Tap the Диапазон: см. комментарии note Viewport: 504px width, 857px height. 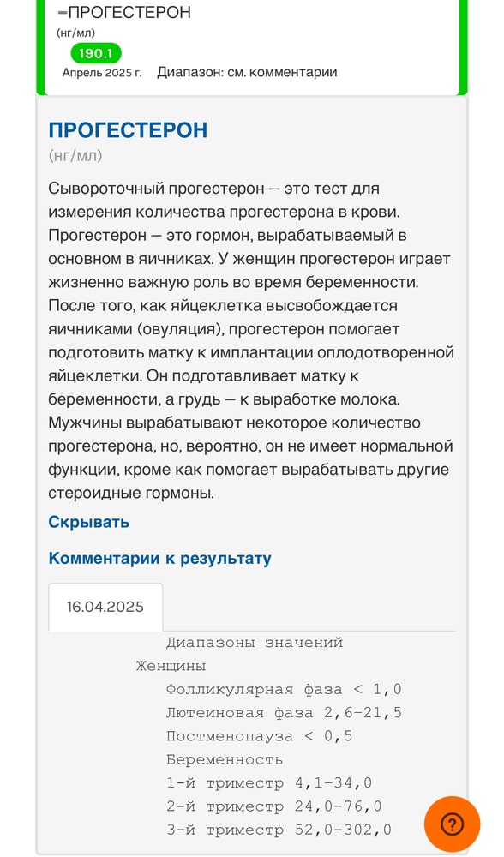249,73
